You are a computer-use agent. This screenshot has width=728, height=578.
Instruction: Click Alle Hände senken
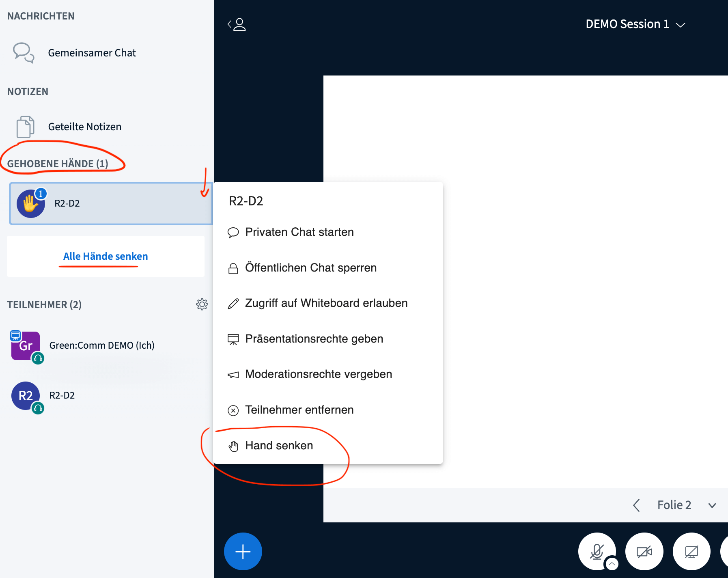click(x=105, y=256)
